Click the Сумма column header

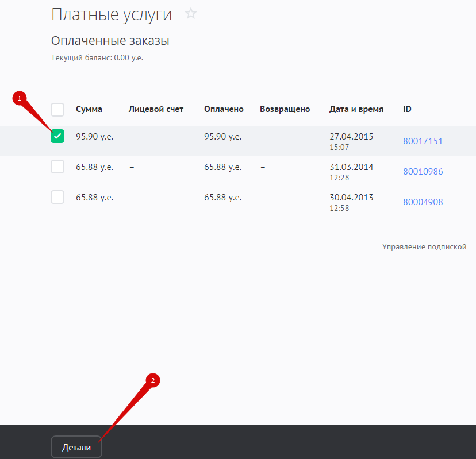tap(89, 109)
